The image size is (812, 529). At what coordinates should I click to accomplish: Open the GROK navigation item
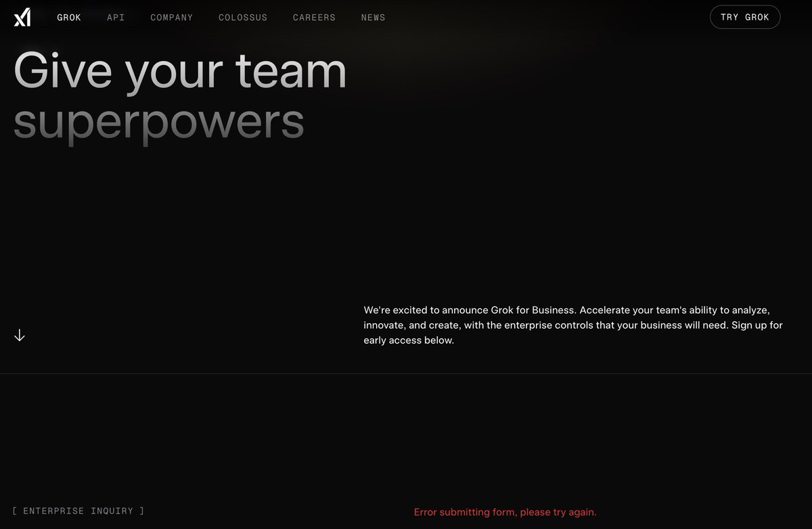(x=69, y=18)
